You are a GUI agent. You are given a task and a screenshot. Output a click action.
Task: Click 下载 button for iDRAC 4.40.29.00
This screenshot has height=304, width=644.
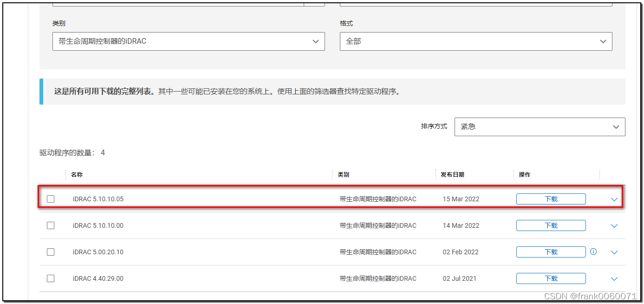click(551, 278)
